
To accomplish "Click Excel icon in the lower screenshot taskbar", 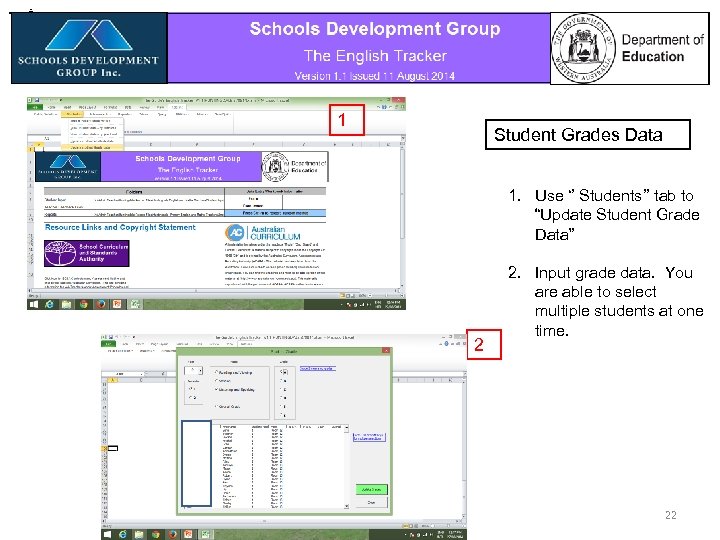I will click(205, 534).
